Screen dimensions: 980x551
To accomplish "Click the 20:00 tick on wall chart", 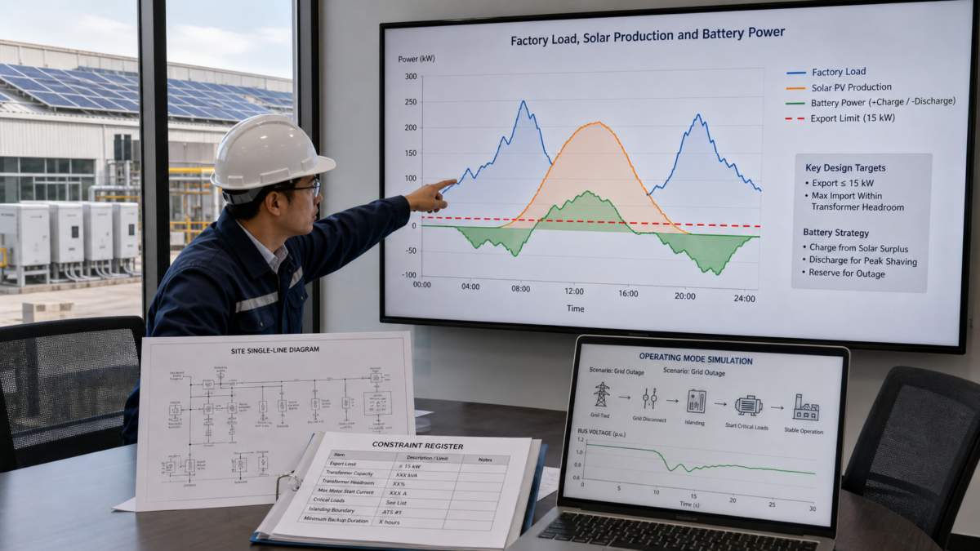I will point(686,296).
